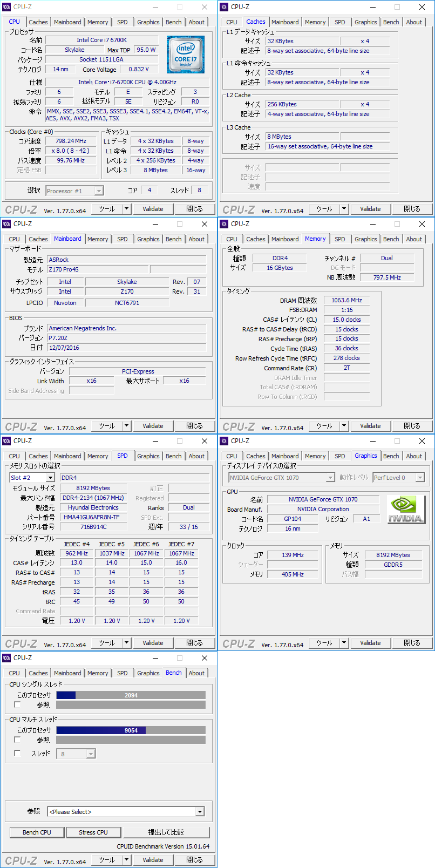Image resolution: width=435 pixels, height=868 pixels.
Task: Click the ASRock manufacturer field
Action: (127, 260)
